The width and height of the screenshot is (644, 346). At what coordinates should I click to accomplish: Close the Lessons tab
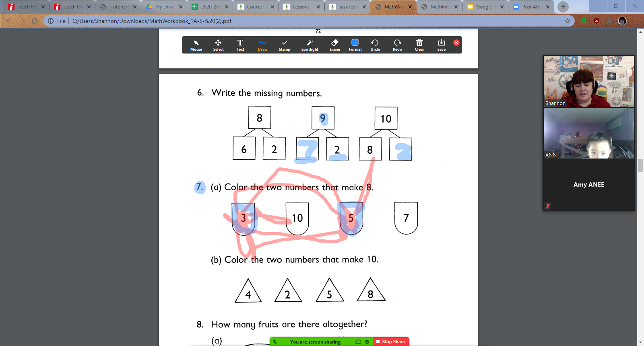(x=318, y=7)
